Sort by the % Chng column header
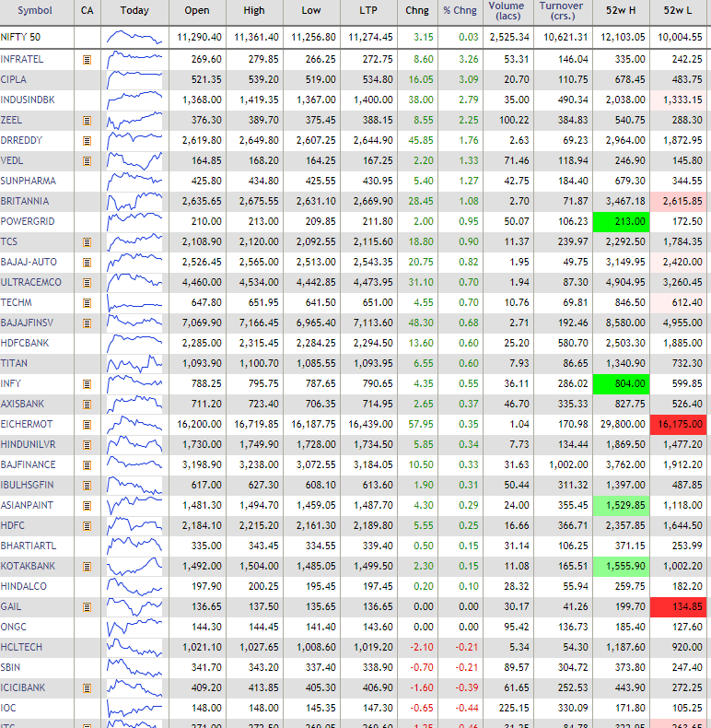The image size is (711, 728). click(460, 11)
